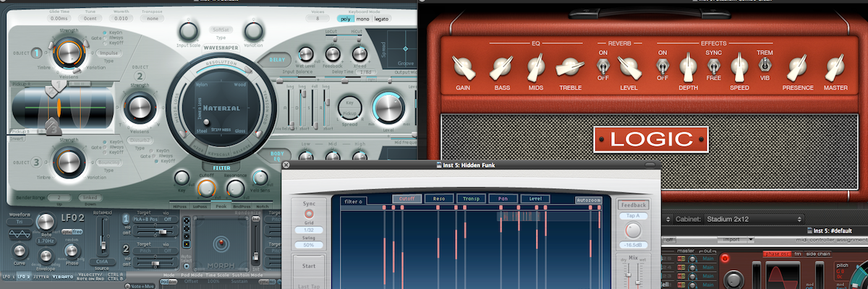Viewport: 868px width, 289px height.
Task: Click the Master knob on the amp
Action: [x=835, y=68]
